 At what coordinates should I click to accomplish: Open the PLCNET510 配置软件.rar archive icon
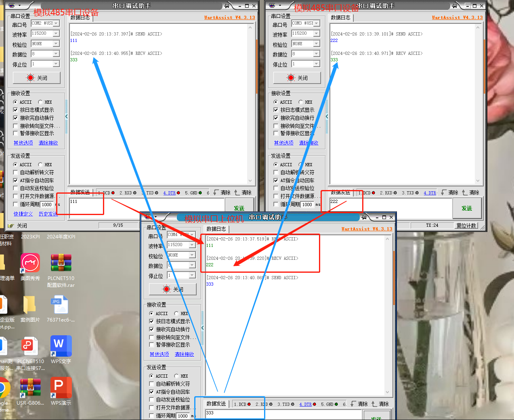[61, 263]
